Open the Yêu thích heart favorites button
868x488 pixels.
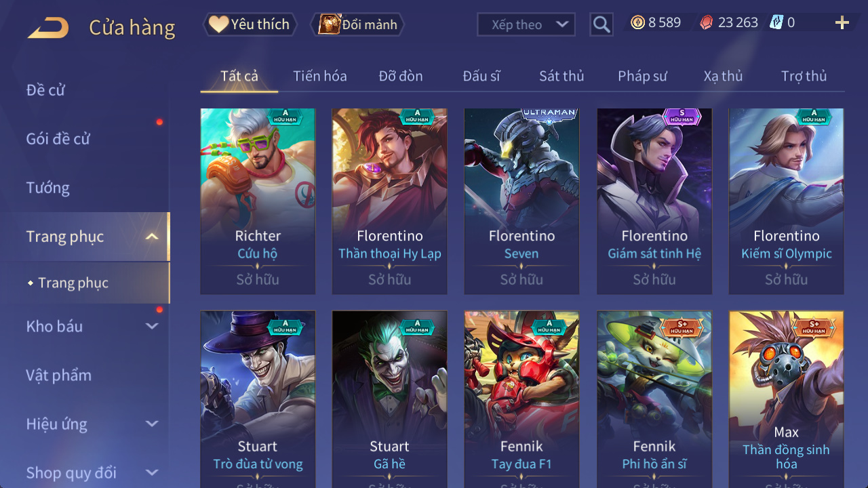[250, 24]
